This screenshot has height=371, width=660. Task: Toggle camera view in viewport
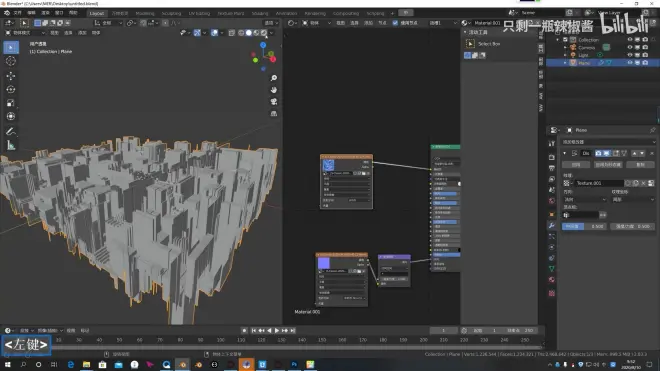coord(274,101)
